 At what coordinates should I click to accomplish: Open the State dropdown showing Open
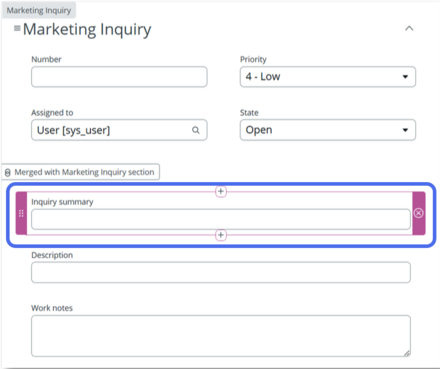(x=328, y=130)
